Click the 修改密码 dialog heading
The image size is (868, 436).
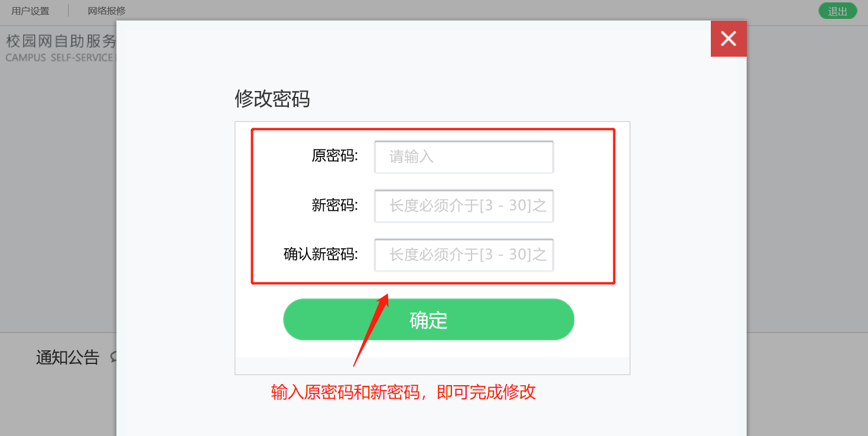[272, 99]
